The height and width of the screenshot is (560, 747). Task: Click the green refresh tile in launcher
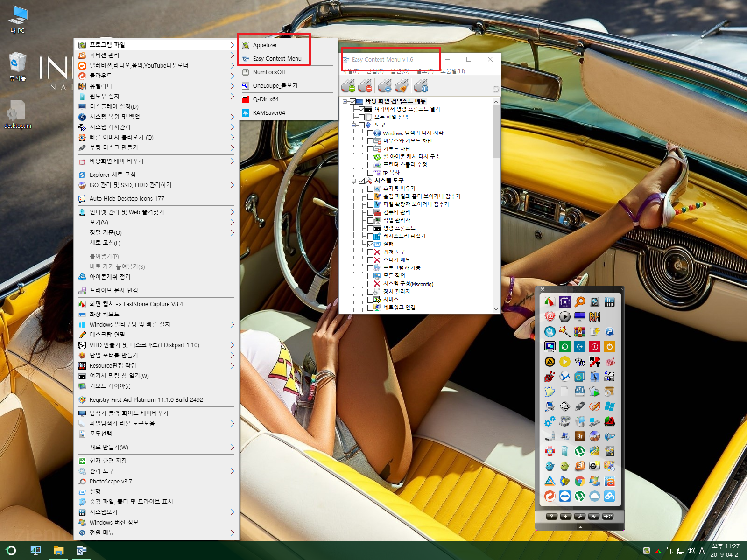(x=565, y=347)
